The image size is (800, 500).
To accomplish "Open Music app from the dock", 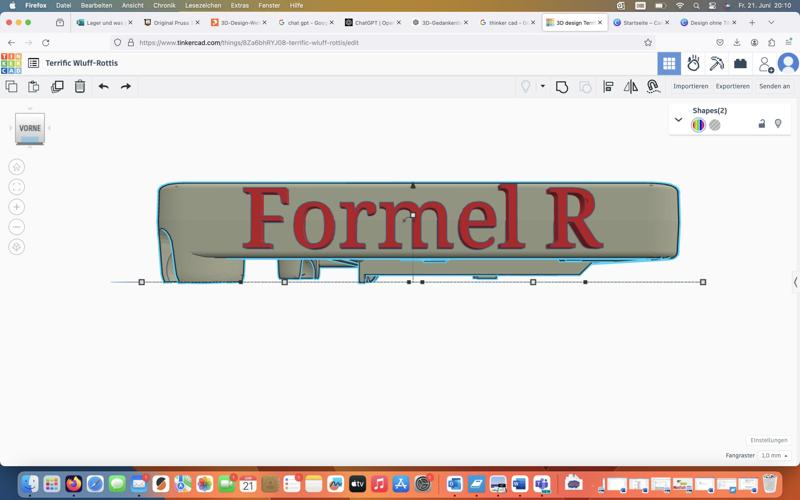I will click(379, 484).
